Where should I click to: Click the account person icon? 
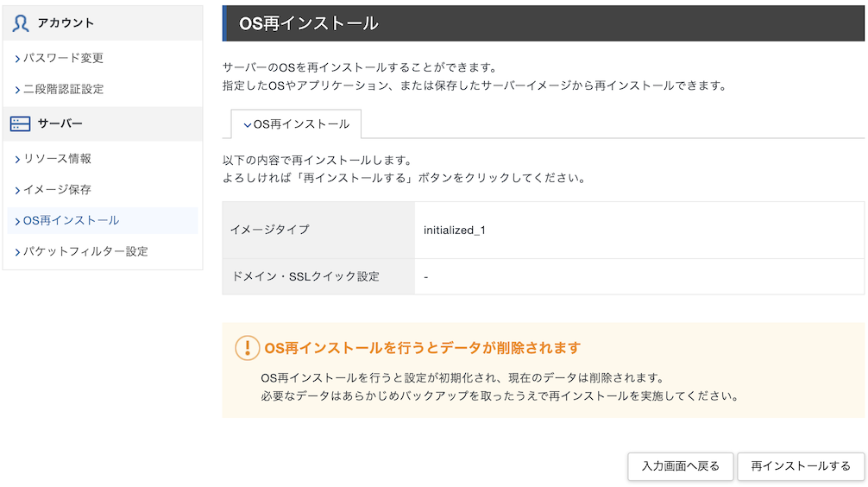pyautogui.click(x=21, y=23)
